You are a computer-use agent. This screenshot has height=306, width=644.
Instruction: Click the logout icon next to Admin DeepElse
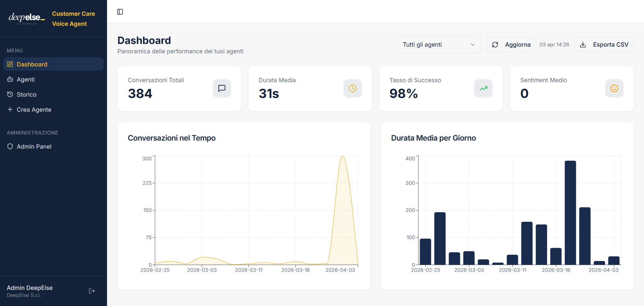click(x=92, y=291)
